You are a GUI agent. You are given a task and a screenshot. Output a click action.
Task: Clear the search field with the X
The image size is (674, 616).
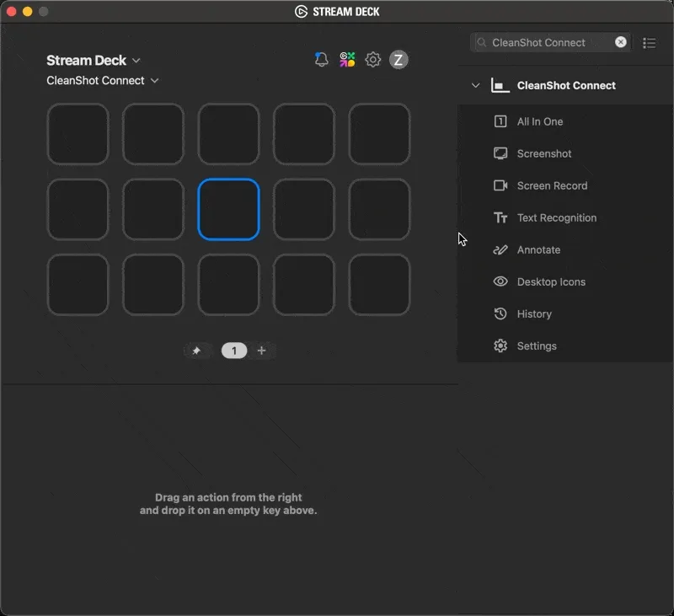point(621,41)
